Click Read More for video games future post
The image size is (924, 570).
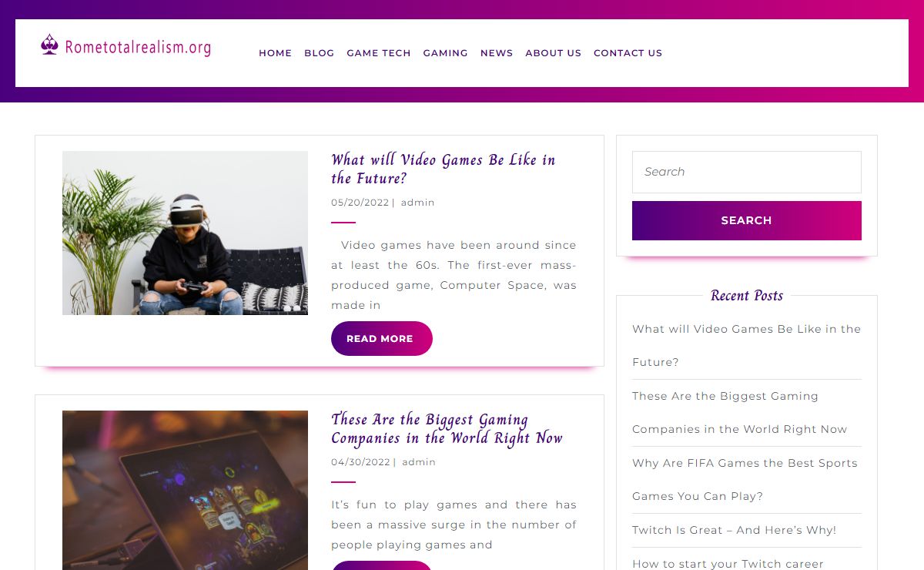(x=382, y=338)
